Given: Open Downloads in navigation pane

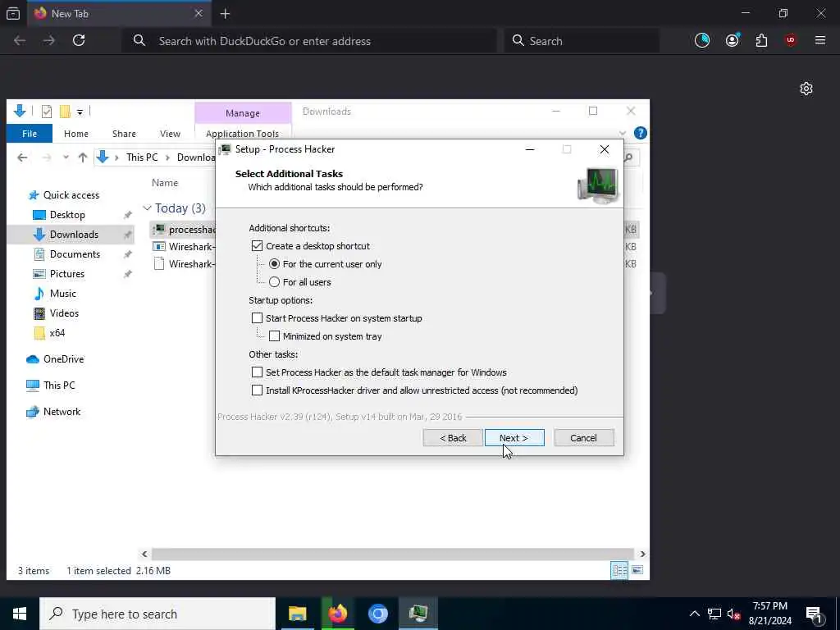Looking at the screenshot, I should [73, 235].
